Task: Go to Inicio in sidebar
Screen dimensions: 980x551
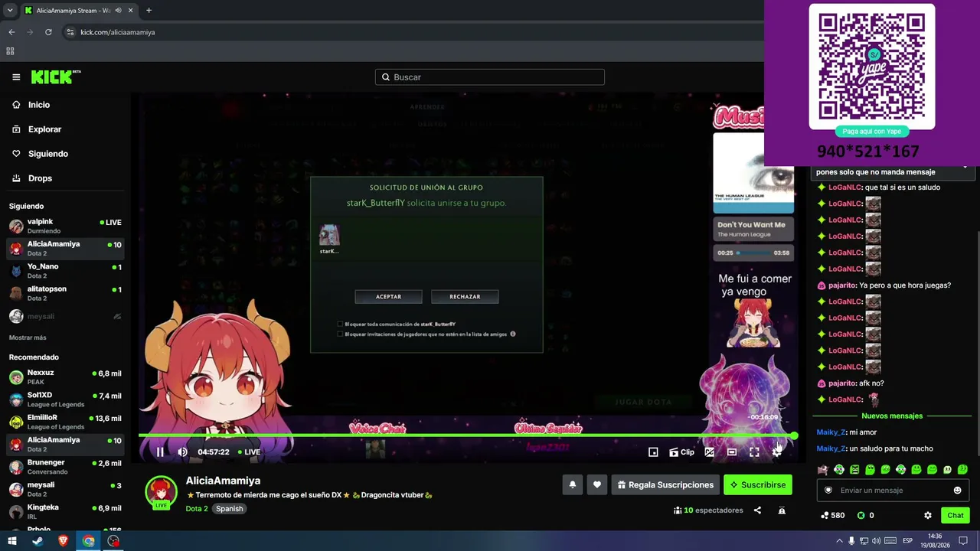Action: [x=38, y=105]
